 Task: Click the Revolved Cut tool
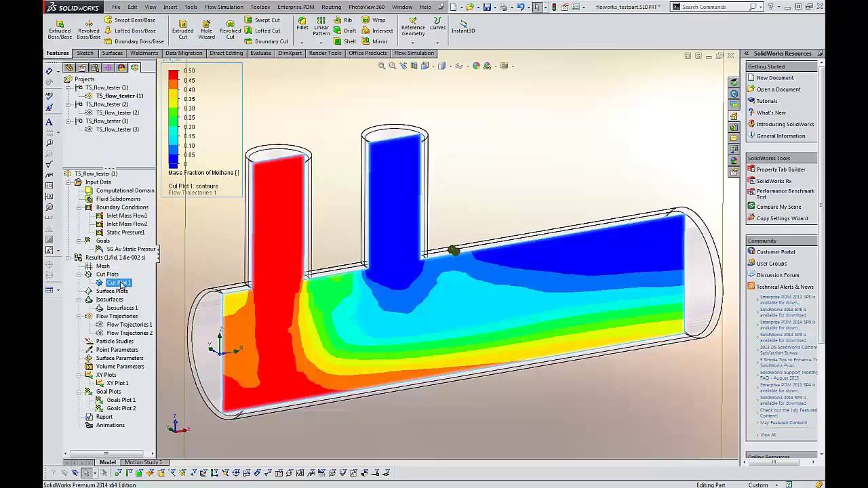point(231,29)
